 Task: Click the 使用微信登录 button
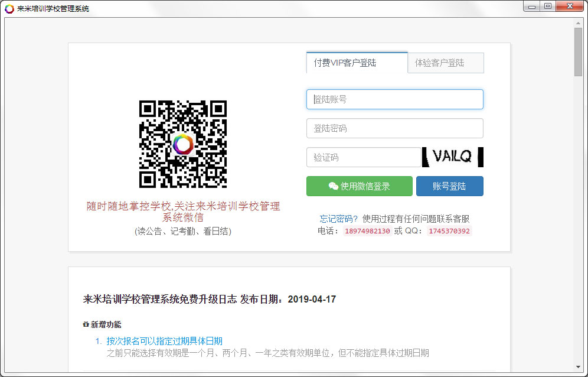pos(359,186)
